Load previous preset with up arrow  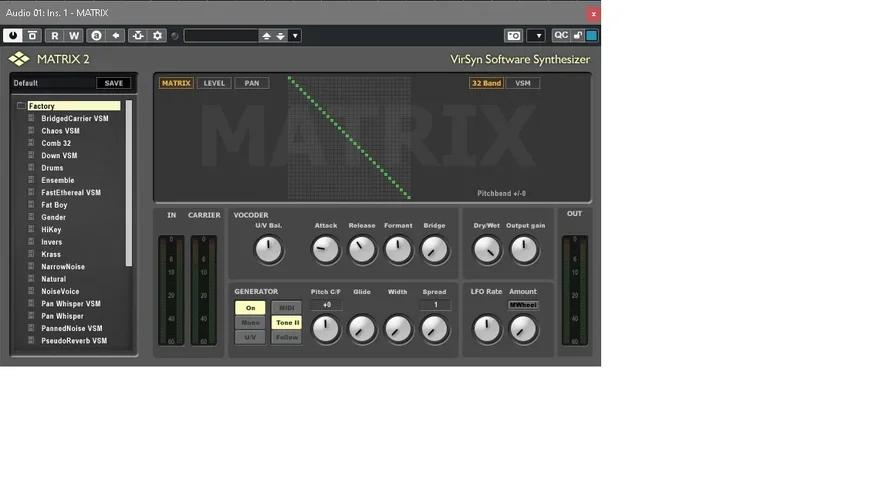266,36
